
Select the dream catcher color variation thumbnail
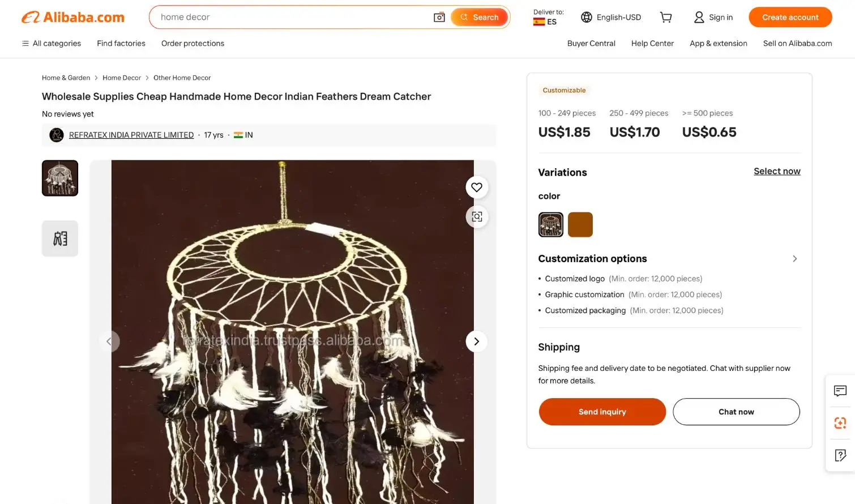click(550, 224)
